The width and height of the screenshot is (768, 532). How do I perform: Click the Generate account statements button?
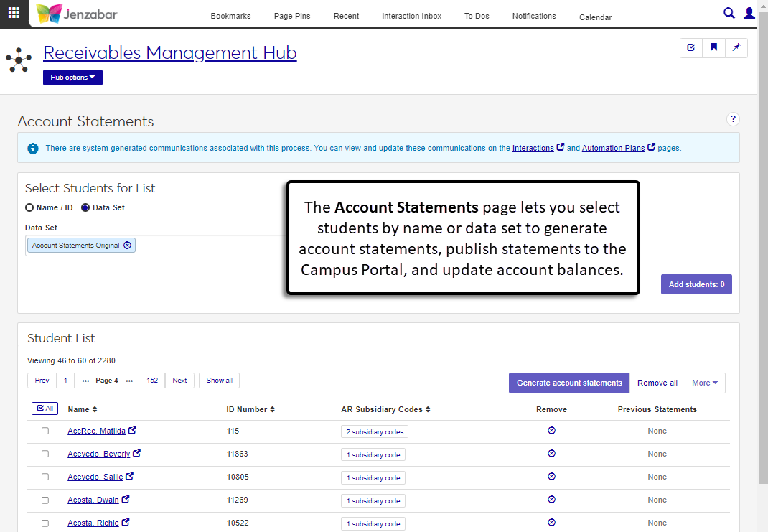(x=568, y=383)
